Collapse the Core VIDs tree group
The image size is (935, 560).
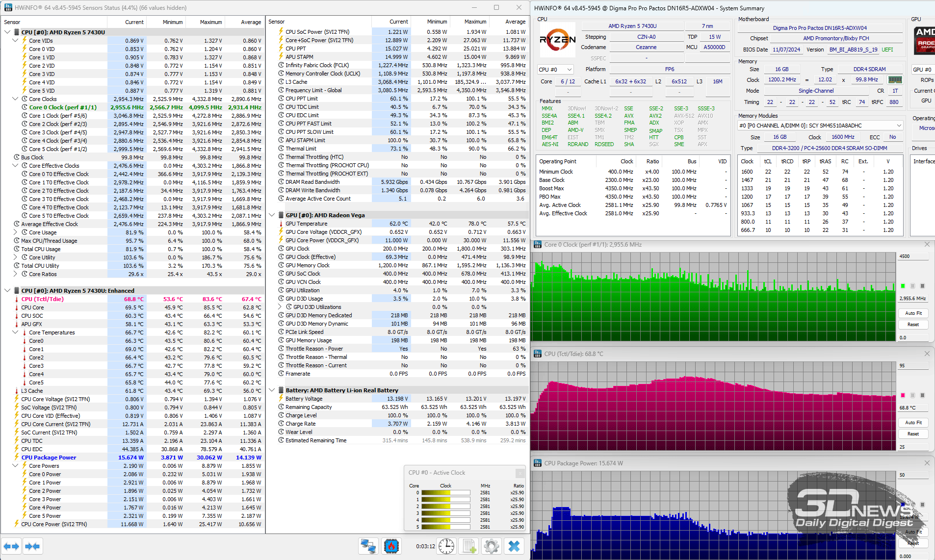click(15, 41)
